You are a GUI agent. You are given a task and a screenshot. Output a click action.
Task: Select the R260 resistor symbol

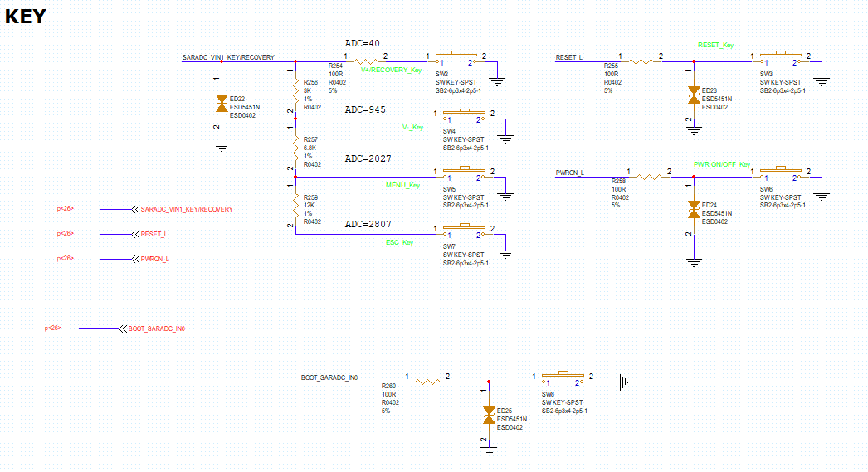428,382
